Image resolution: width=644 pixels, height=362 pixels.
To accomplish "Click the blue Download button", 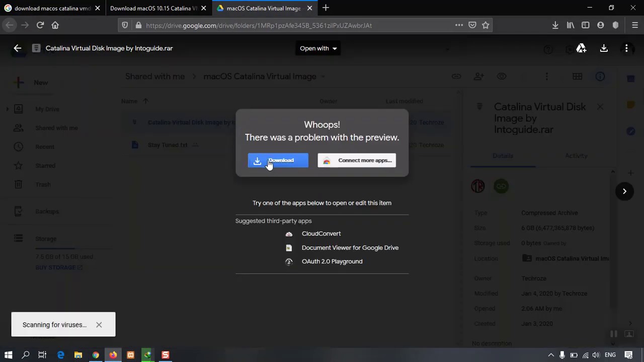I will (278, 160).
